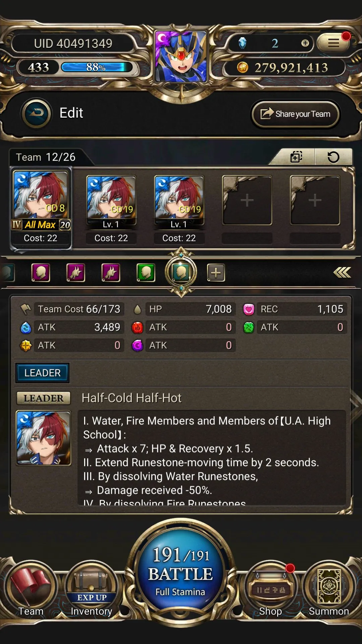Screen dimensions: 362x644
Task: Select the second purple beast icon
Action: click(x=111, y=272)
